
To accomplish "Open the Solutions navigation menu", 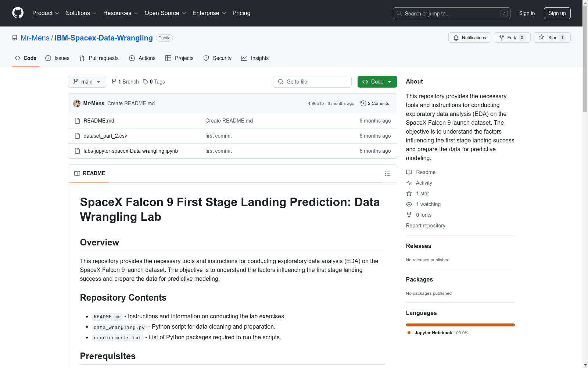I will click(81, 13).
